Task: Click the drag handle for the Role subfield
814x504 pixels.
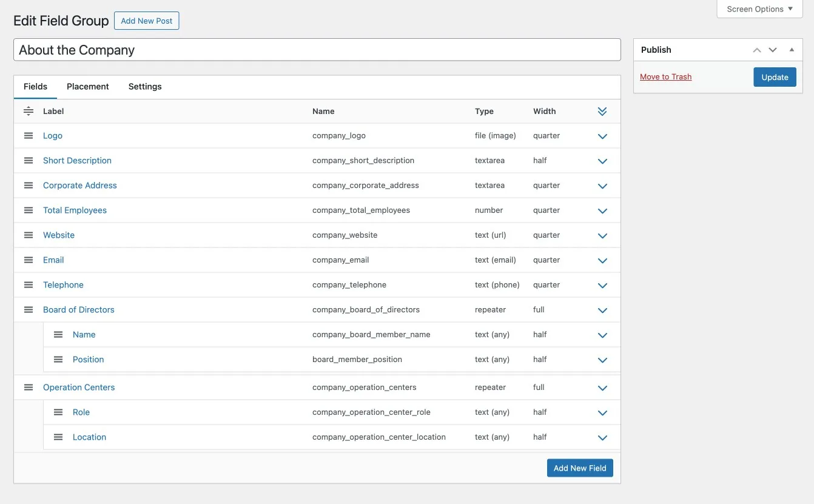Action: tap(58, 412)
